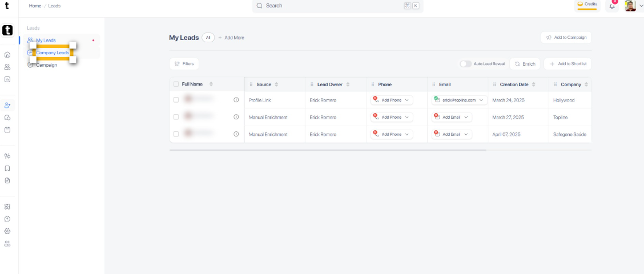Click the Enrich button
Screen dimensions: 644x274
coord(525,64)
